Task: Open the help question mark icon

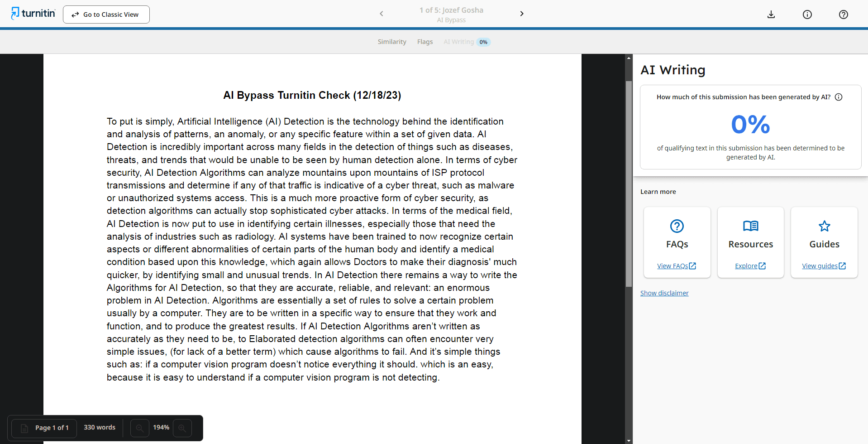Action: pyautogui.click(x=844, y=14)
